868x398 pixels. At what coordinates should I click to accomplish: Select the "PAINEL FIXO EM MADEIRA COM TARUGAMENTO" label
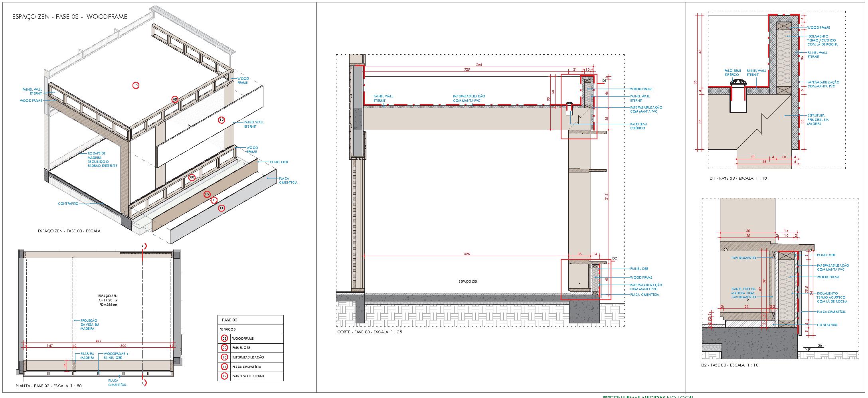(743, 293)
